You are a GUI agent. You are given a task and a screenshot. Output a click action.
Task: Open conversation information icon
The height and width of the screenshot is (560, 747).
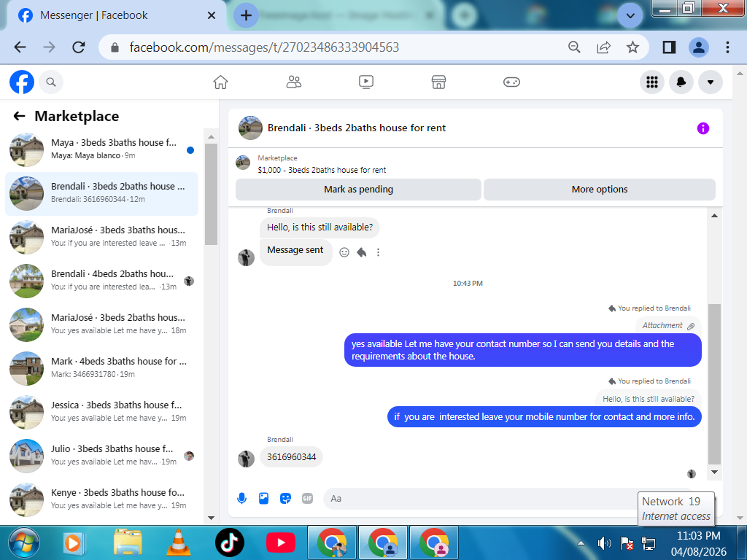coord(703,128)
